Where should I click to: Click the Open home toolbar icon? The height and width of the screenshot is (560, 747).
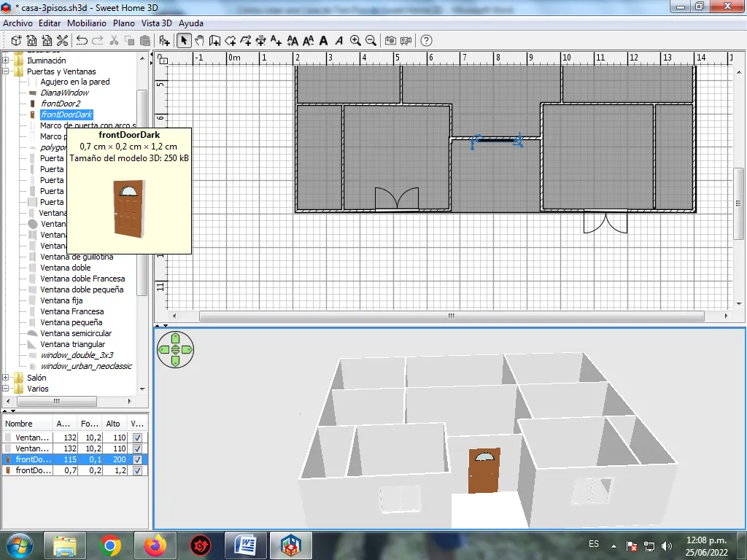pos(31,41)
